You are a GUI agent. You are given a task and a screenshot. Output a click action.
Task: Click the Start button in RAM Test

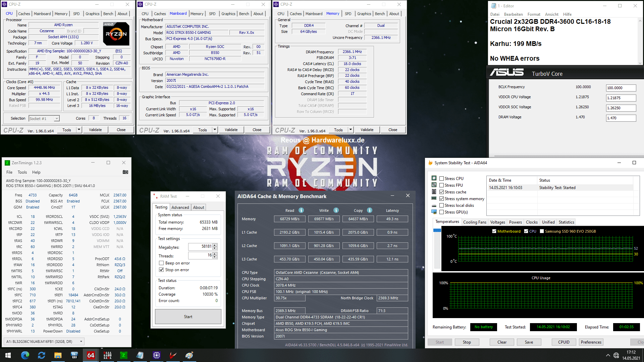coord(188,317)
